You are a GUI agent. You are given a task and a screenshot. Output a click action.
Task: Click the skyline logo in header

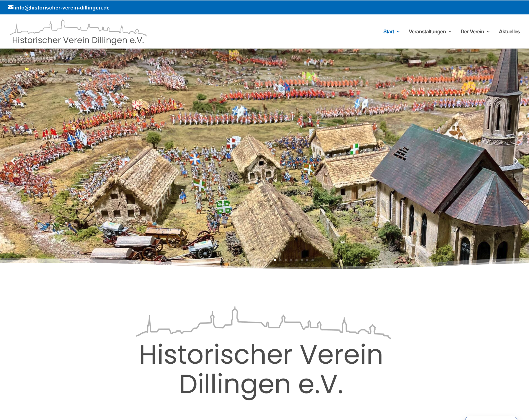(x=78, y=27)
